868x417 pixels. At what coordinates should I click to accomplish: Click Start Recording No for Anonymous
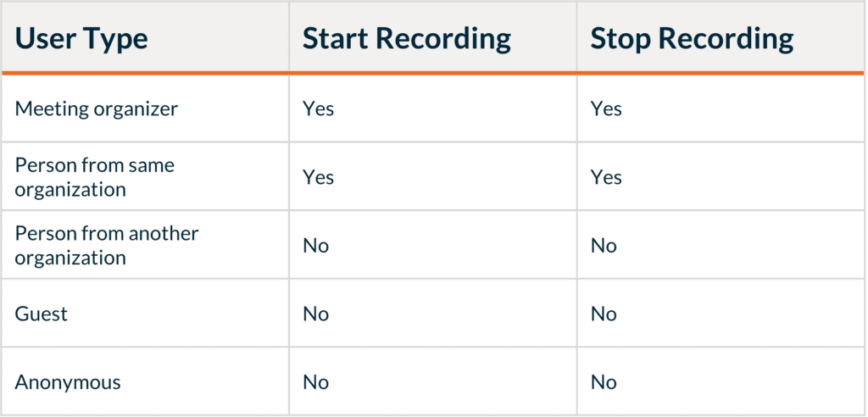pyautogui.click(x=316, y=382)
